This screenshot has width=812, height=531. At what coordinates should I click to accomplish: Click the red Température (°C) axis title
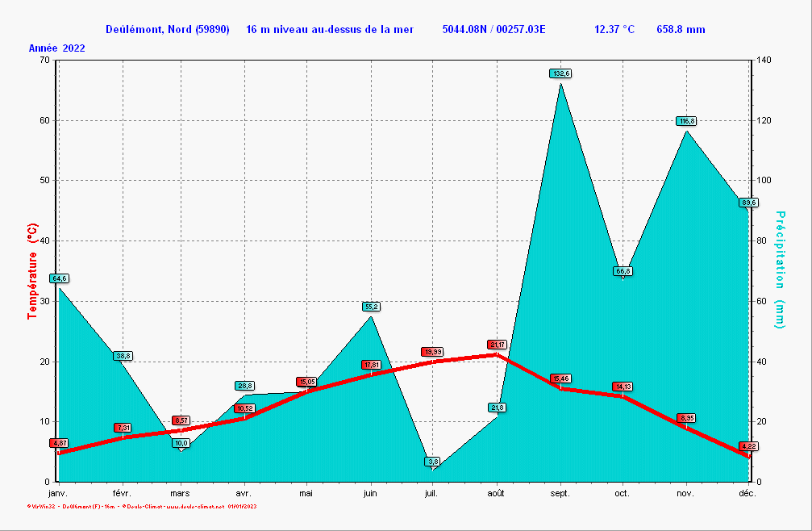point(33,272)
